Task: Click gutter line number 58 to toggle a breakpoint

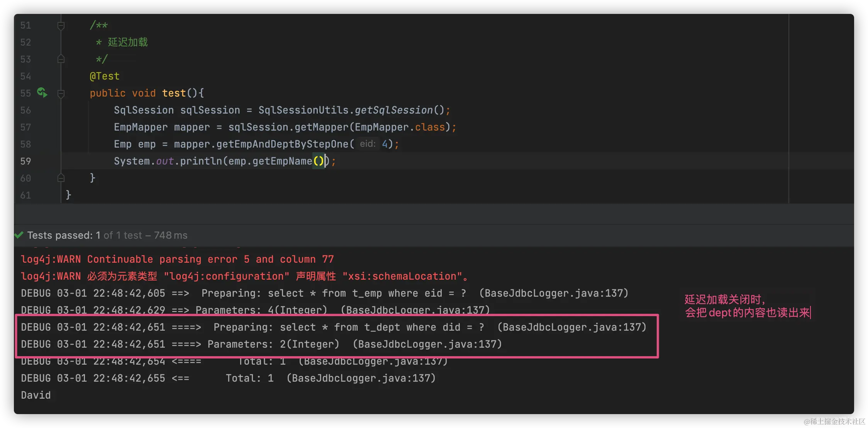Action: click(x=25, y=144)
